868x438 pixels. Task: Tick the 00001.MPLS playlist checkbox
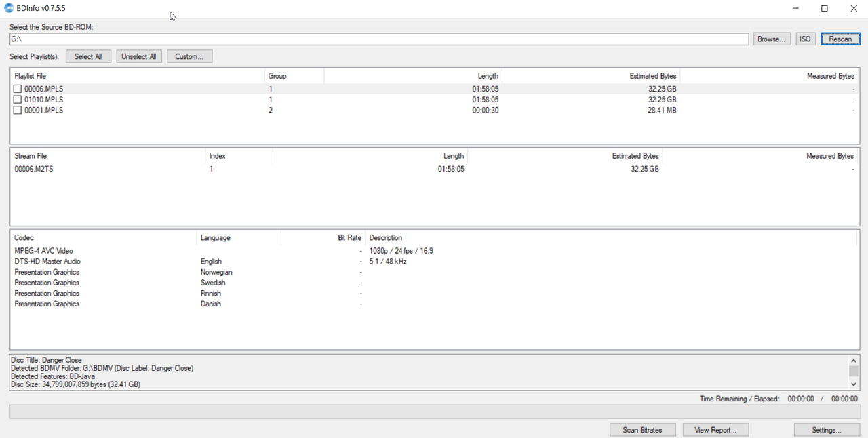click(x=18, y=111)
